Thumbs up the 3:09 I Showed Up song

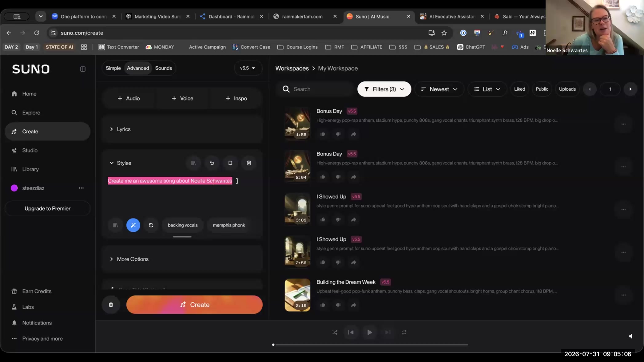[323, 219]
